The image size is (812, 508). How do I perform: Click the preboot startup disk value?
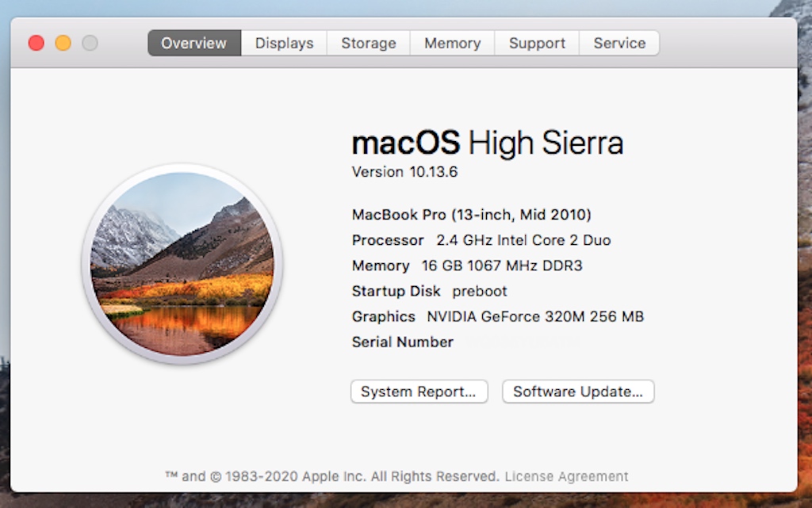tap(480, 291)
